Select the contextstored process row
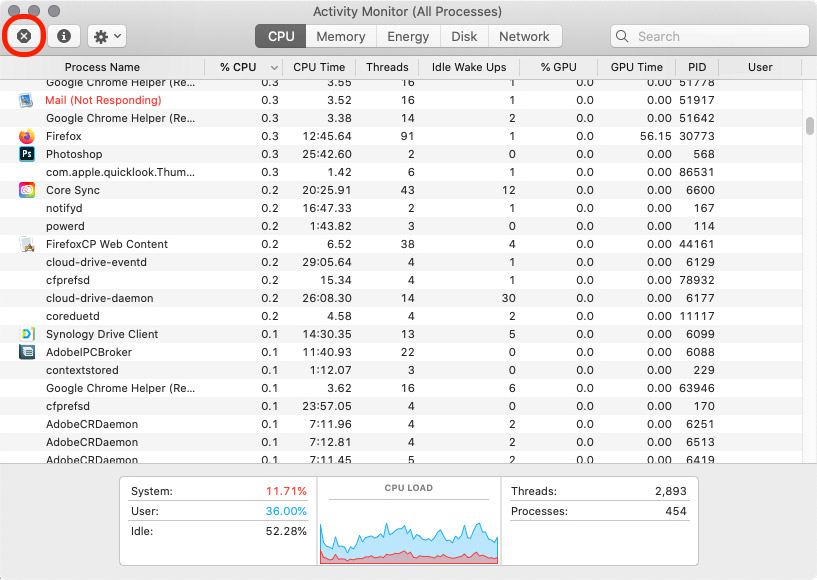Image resolution: width=817 pixels, height=580 pixels. click(x=400, y=370)
